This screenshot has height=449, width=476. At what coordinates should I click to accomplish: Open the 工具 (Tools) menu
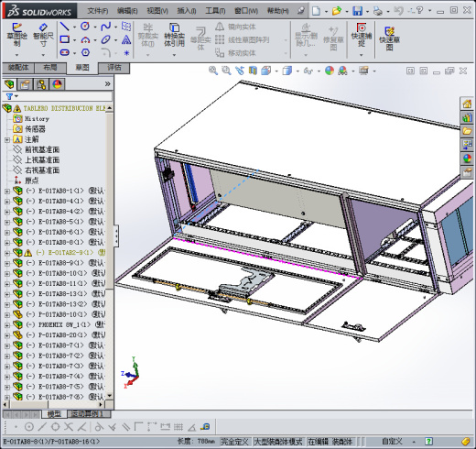pos(215,11)
